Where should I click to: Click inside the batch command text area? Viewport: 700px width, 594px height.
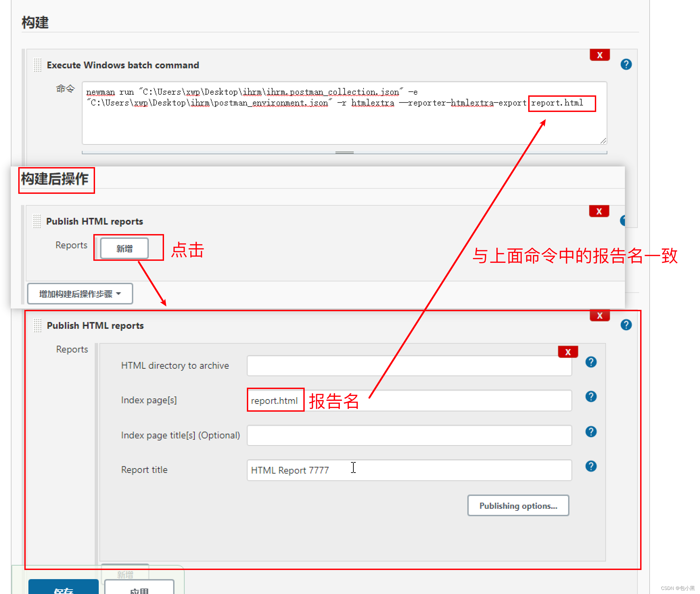click(344, 113)
